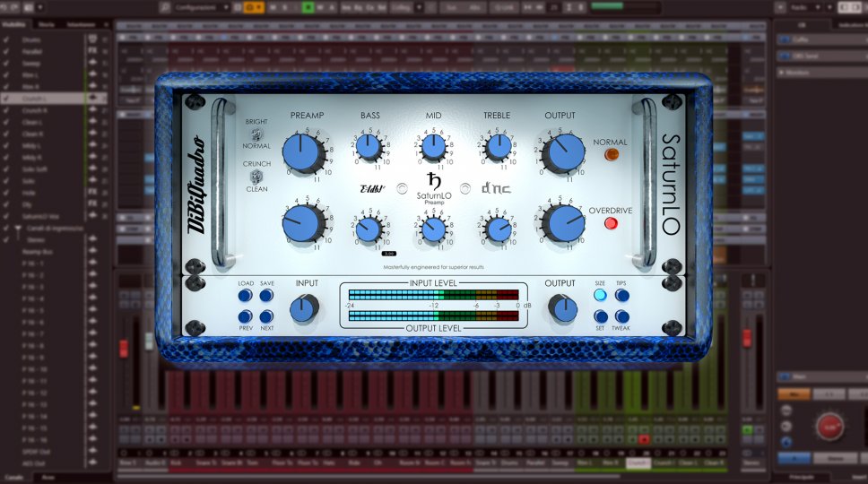The height and width of the screenshot is (484, 868).
Task: Click the top-row PREAMP knob
Action: click(305, 152)
